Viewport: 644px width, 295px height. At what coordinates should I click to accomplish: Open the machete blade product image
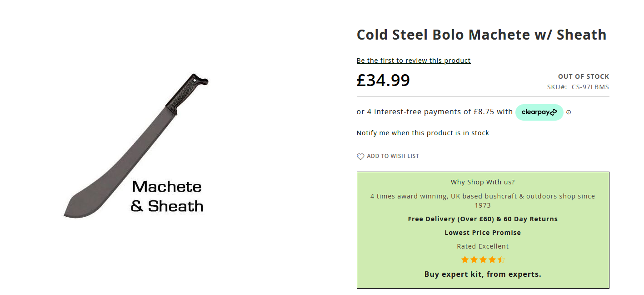tap(136, 146)
